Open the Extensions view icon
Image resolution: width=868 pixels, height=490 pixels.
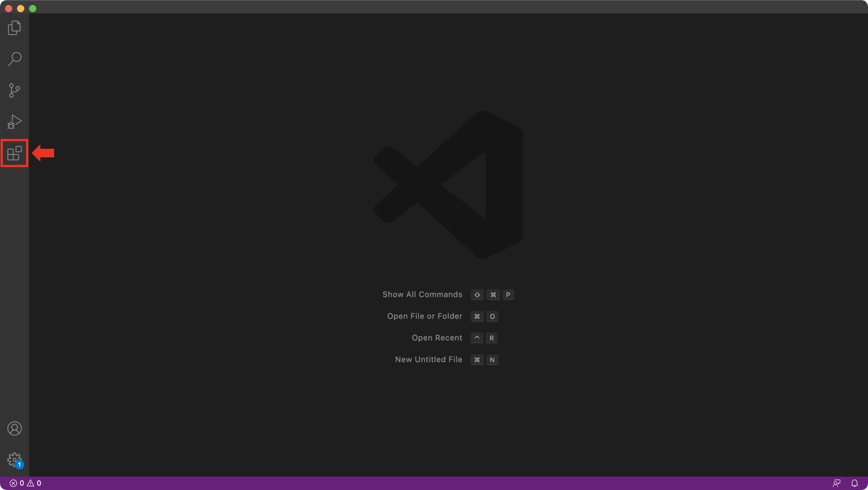pyautogui.click(x=14, y=153)
